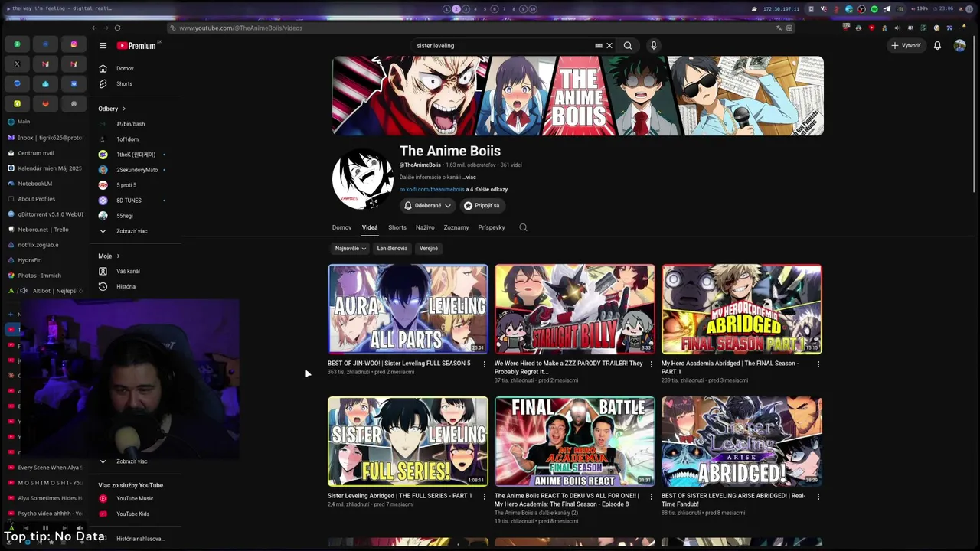Toggle the Len členovia filter chip
The image size is (980, 551).
(392, 249)
